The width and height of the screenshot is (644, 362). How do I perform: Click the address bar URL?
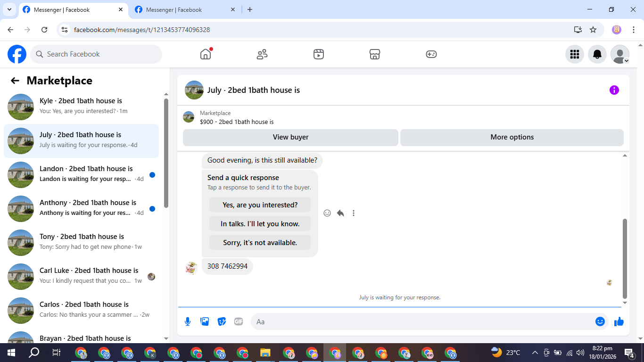click(x=142, y=30)
